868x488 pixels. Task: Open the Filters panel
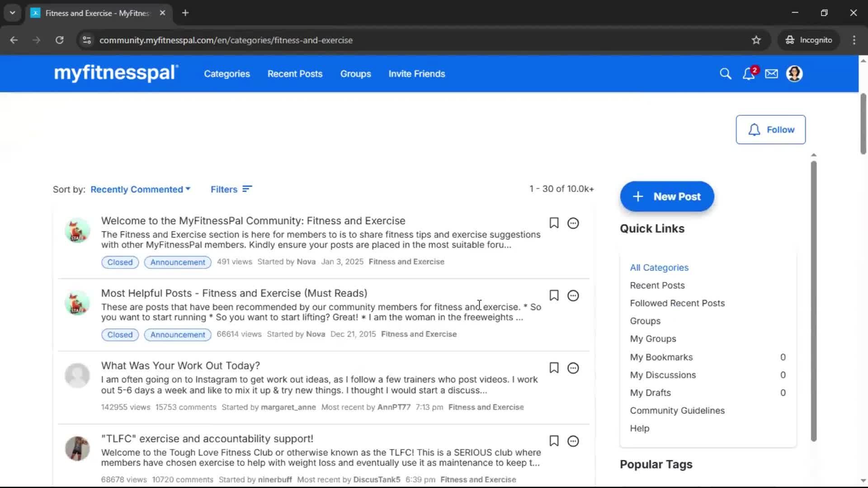231,189
